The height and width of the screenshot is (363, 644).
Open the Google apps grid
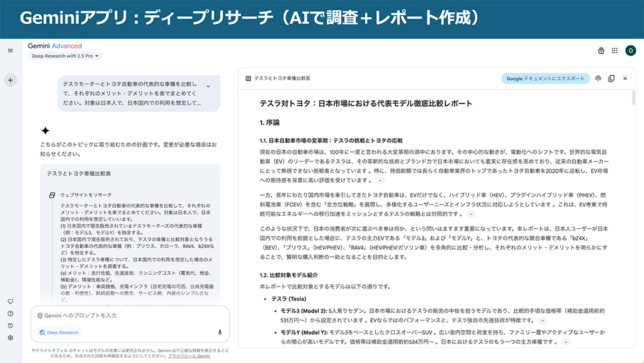click(x=614, y=50)
